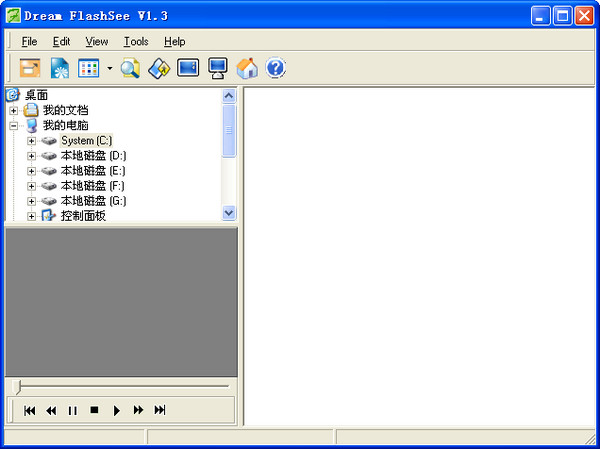Click the folder browse toolbar icon

pyautogui.click(x=31, y=68)
